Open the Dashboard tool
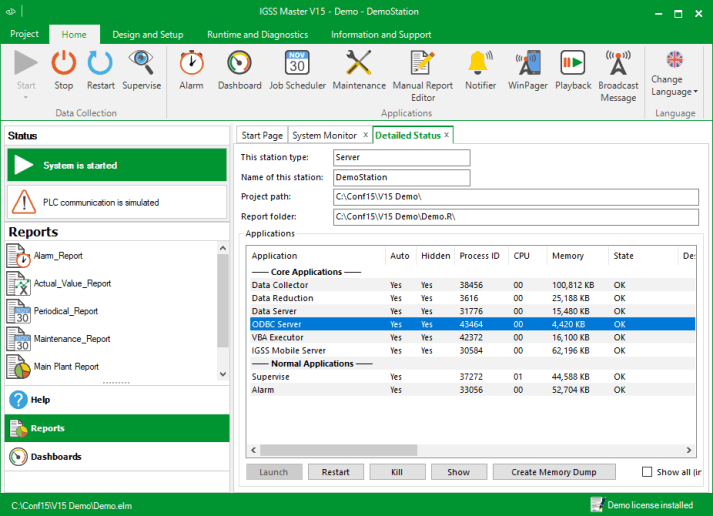 click(x=239, y=64)
